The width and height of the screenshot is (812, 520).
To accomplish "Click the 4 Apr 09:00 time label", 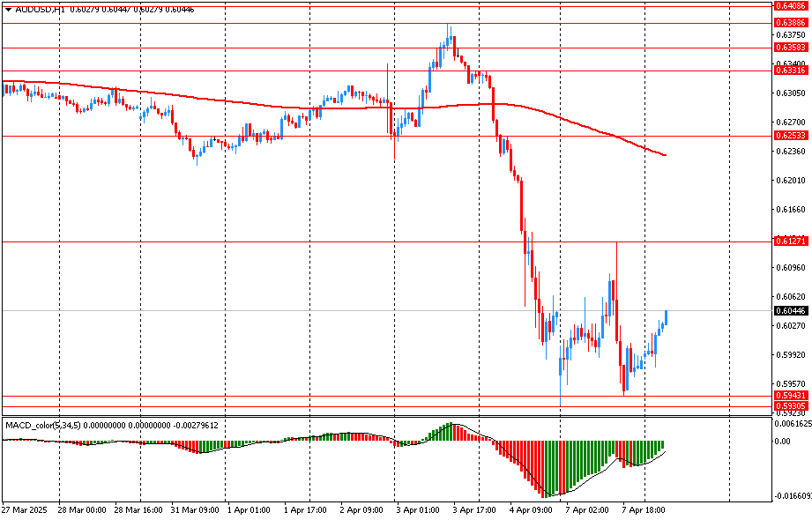I will tap(529, 509).
